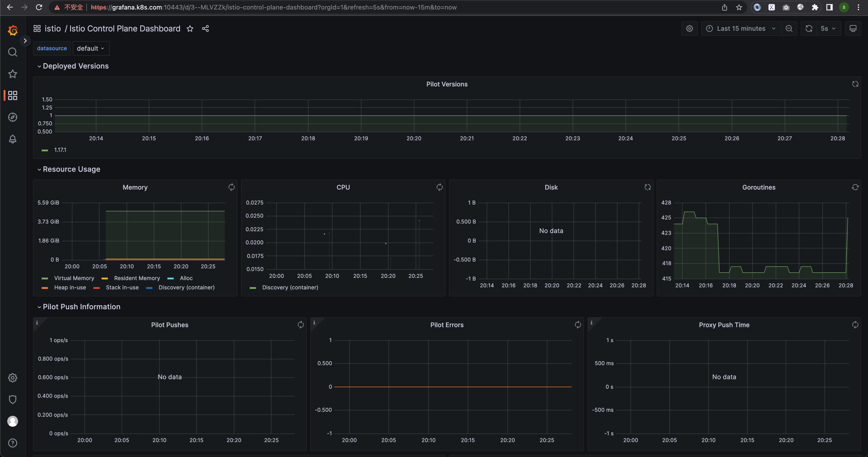Open the 5s refresh interval dropdown
This screenshot has height=457, width=868.
pyautogui.click(x=829, y=29)
